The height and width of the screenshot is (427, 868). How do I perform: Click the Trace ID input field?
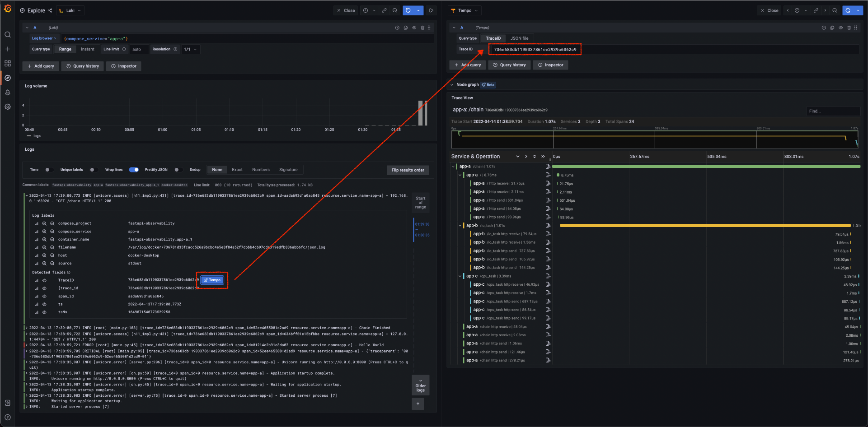pyautogui.click(x=674, y=49)
